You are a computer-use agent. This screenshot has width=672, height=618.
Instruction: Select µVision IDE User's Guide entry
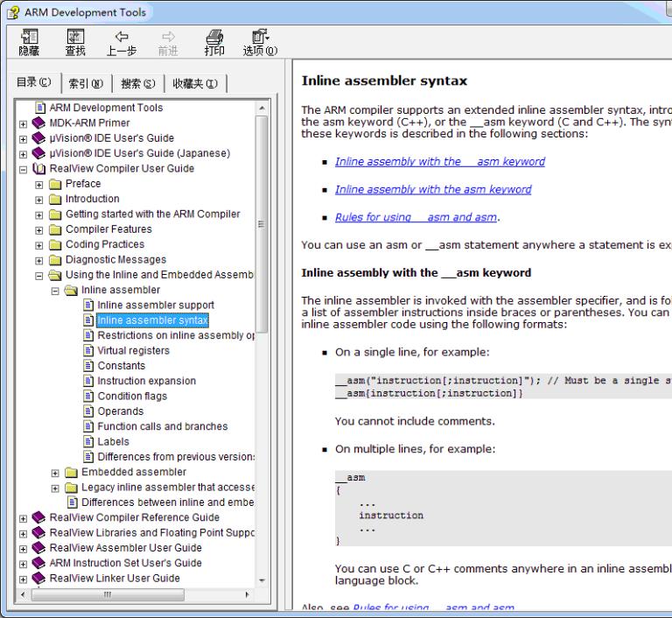coord(112,138)
